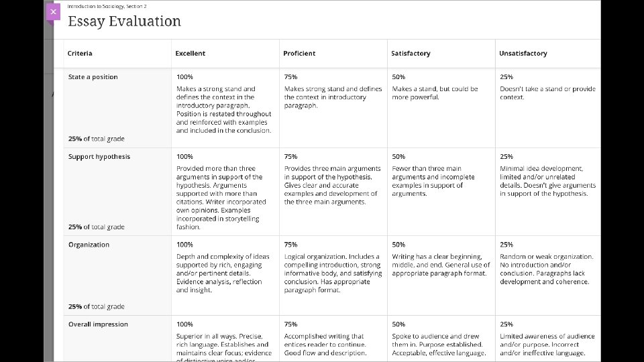This screenshot has width=644, height=362.
Task: Select Satisfactory 50% for Support hypothesis
Action: coord(441,192)
